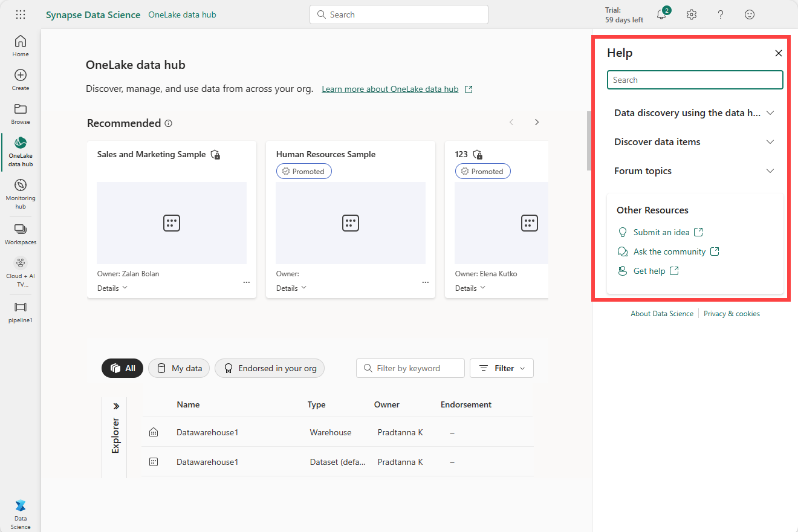Click the Get help link
The width and height of the screenshot is (798, 532).
click(x=648, y=271)
